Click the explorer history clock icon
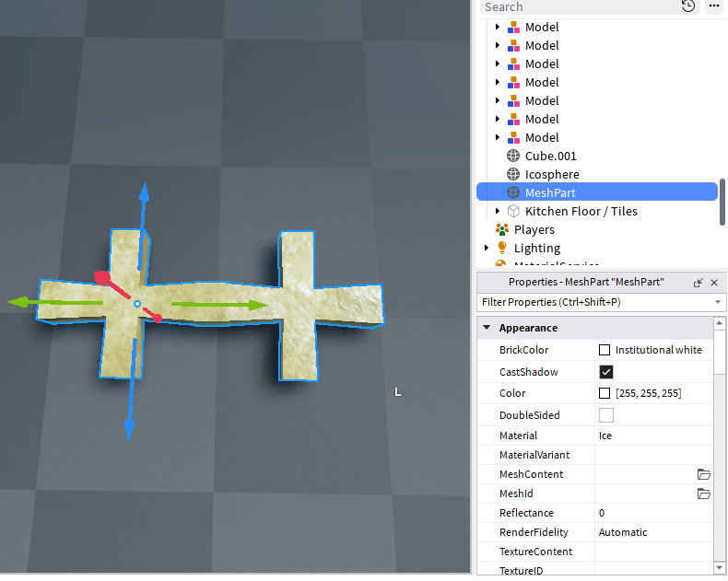The height and width of the screenshot is (581, 728). click(x=688, y=6)
